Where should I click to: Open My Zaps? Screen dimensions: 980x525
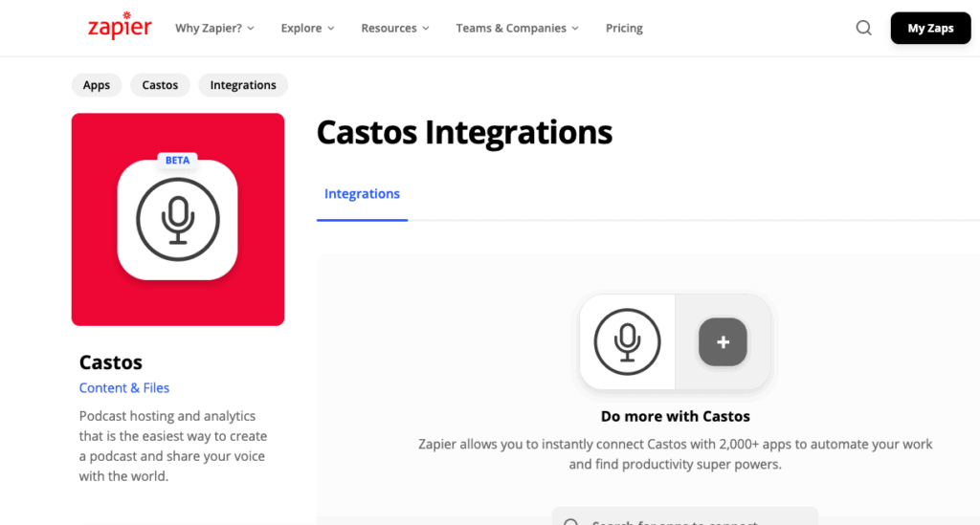(930, 28)
